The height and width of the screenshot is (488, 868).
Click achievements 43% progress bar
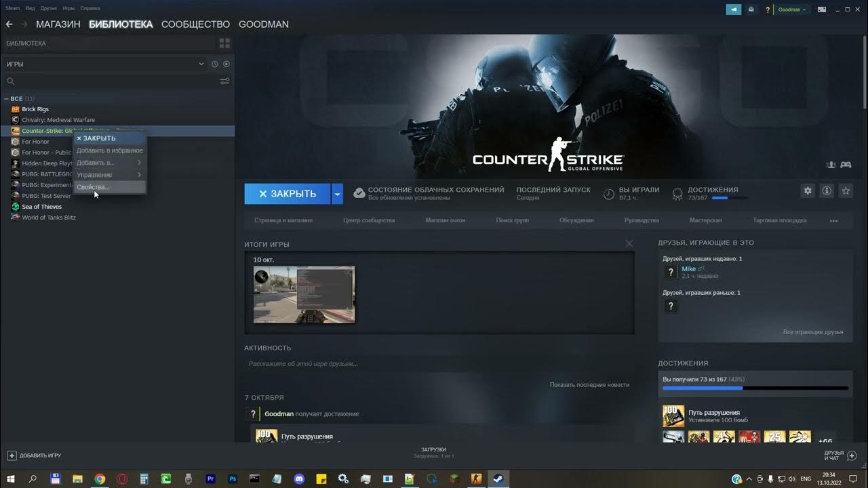point(755,388)
